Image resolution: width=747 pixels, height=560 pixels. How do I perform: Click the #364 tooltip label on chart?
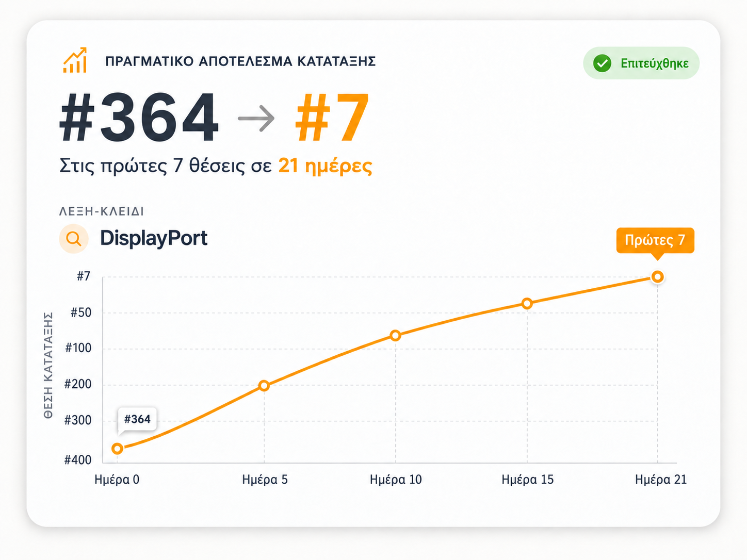(x=137, y=419)
